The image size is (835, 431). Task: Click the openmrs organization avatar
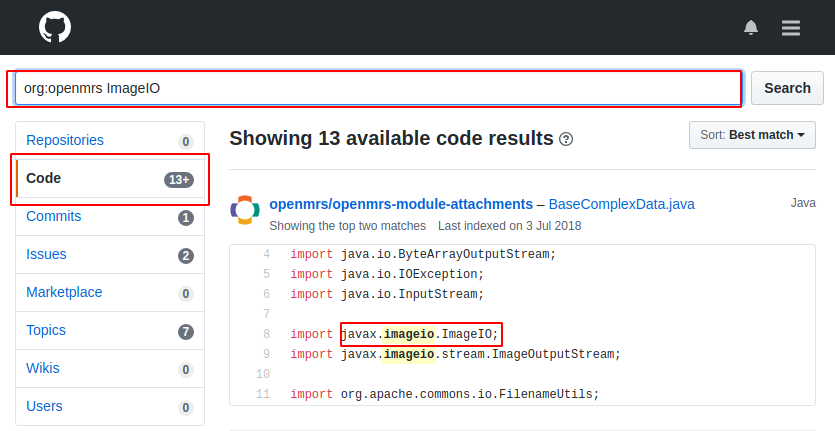tap(245, 210)
